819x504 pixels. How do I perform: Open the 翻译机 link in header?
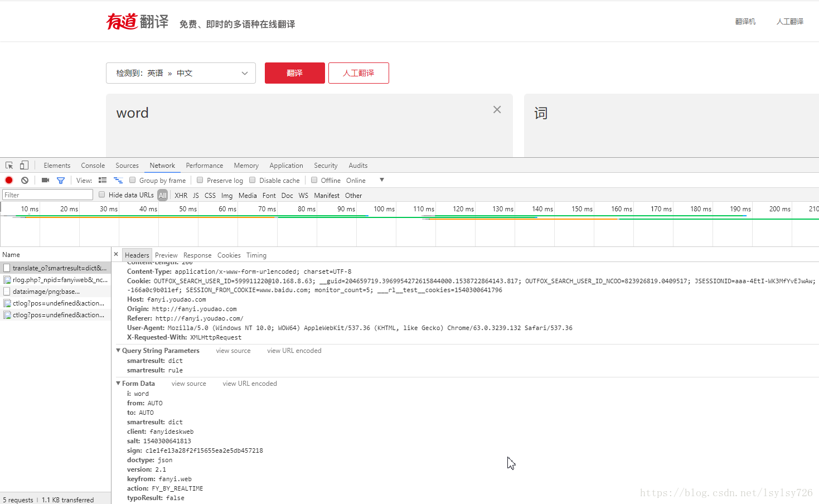coord(745,22)
